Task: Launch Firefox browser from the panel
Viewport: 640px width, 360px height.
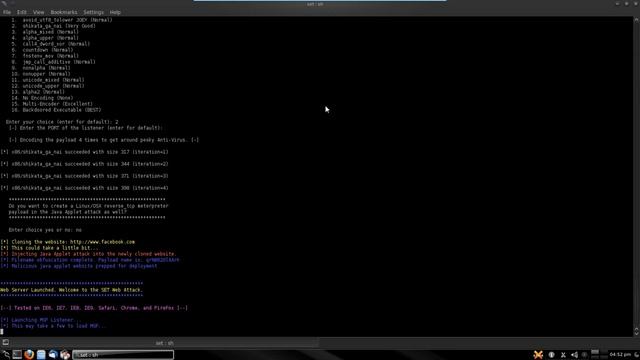Action: [x=29, y=355]
